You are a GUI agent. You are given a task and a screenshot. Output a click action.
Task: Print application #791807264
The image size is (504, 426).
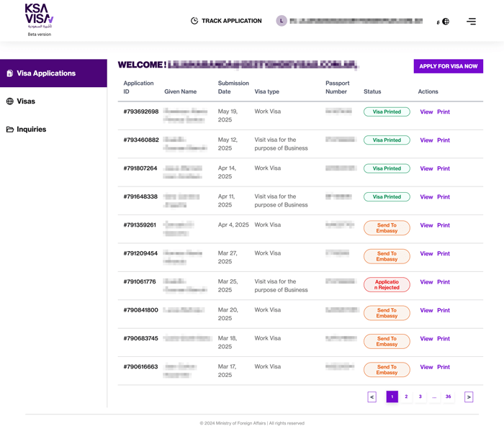444,168
